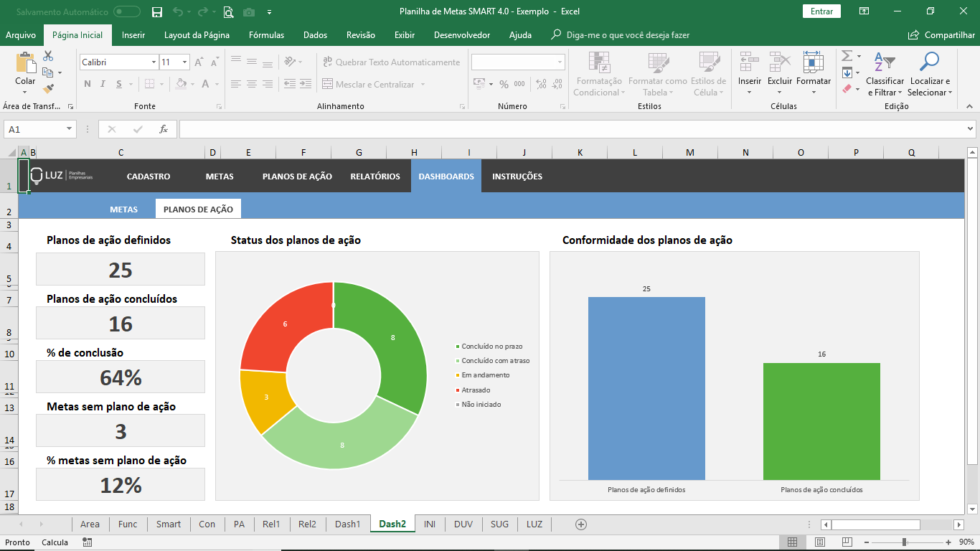This screenshot has height=551, width=980.
Task: Open the Name Box dropdown arrow
Action: 70,129
